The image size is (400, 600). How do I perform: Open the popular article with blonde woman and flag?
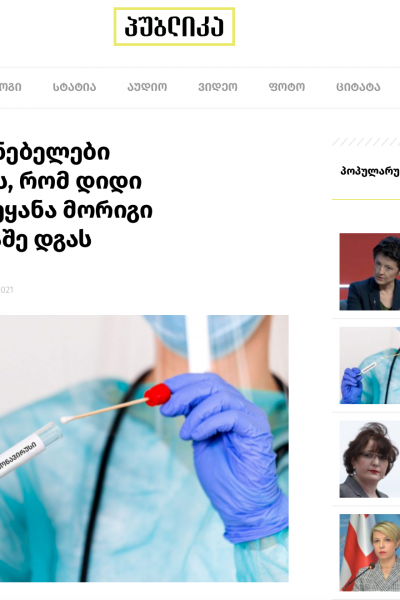pyautogui.click(x=370, y=553)
